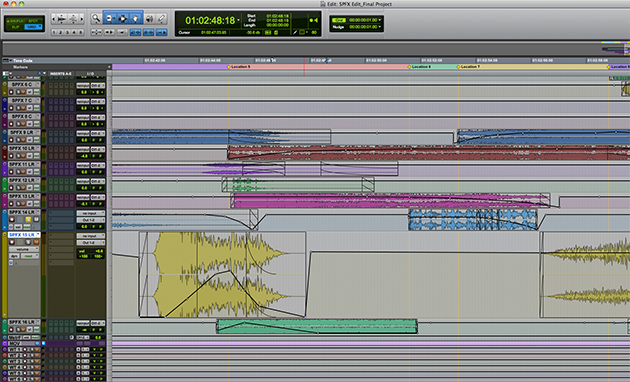The height and width of the screenshot is (382, 630).
Task: Select the Selector tool
Action: point(123,18)
